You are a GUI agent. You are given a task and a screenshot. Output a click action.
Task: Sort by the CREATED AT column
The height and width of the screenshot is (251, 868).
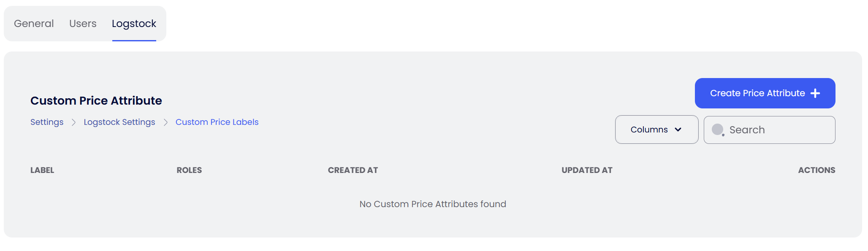[x=353, y=170]
